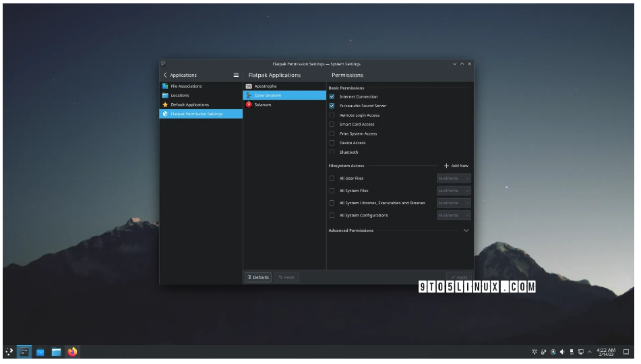
Task: Launch Discover software center from taskbar
Action: tap(40, 352)
